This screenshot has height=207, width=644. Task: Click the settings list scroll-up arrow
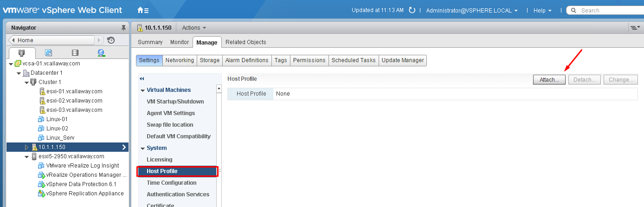point(219,88)
